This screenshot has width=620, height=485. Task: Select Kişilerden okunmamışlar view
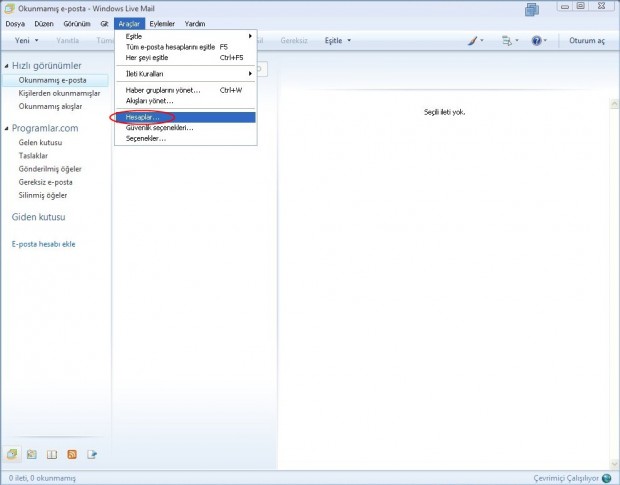[59, 93]
